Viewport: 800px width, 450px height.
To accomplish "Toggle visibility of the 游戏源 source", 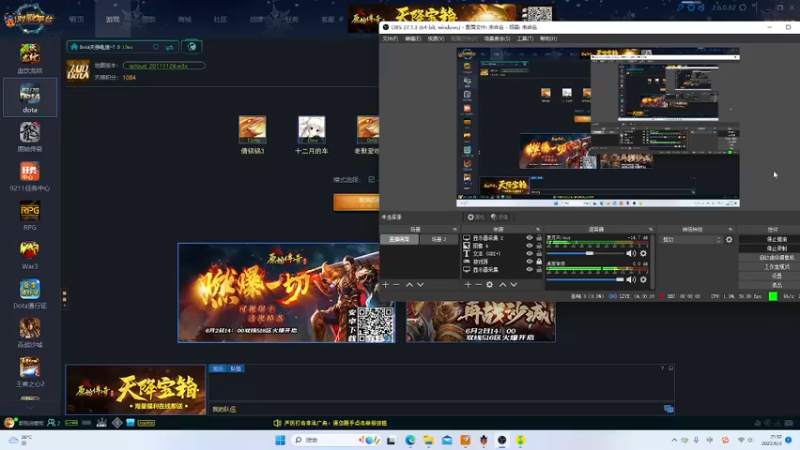I will pyautogui.click(x=529, y=261).
